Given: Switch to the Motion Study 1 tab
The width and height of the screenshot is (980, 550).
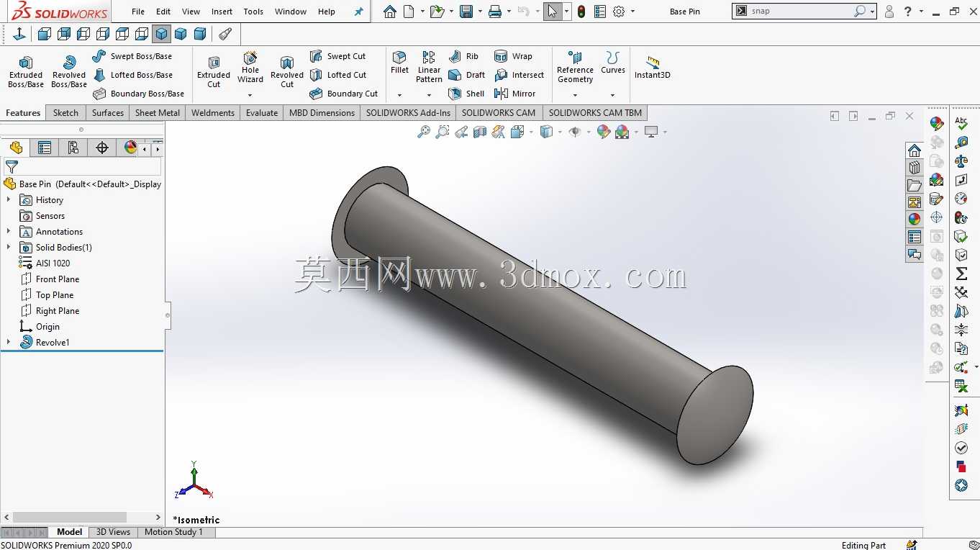Looking at the screenshot, I should 173,532.
